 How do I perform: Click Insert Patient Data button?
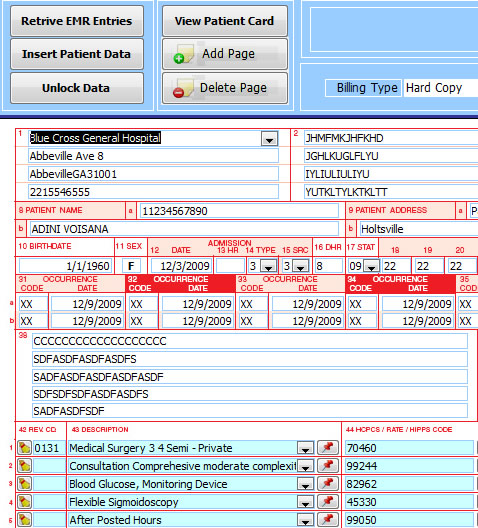click(x=77, y=54)
